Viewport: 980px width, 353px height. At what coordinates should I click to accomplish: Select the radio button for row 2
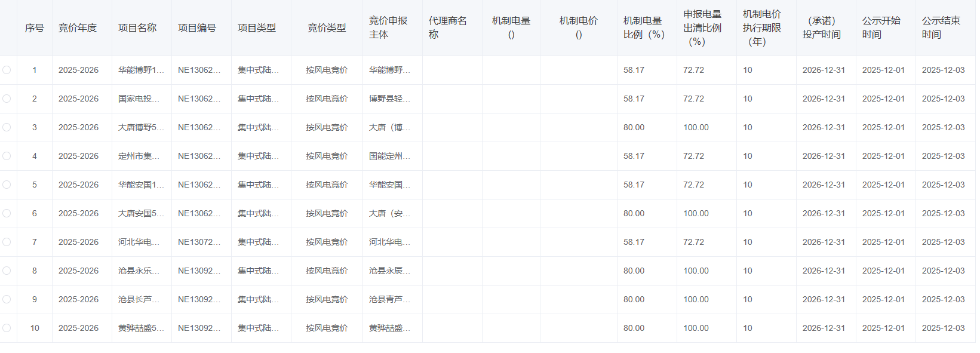[x=7, y=99]
